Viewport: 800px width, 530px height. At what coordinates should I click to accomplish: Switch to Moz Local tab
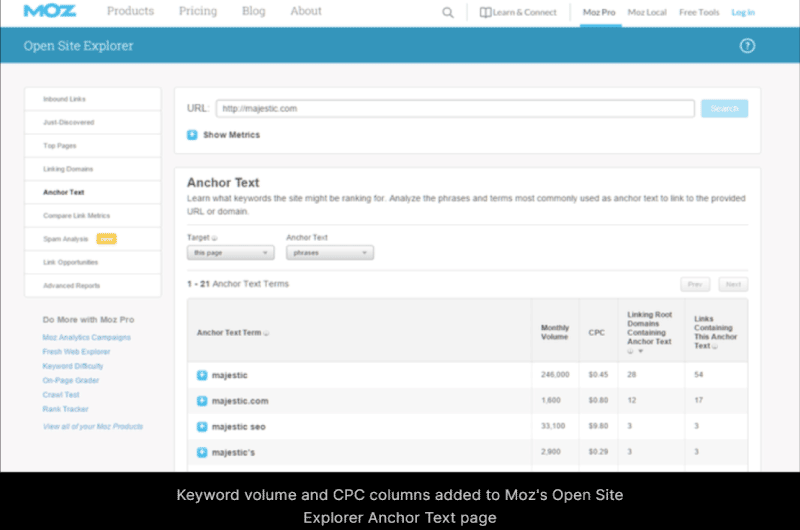pyautogui.click(x=647, y=12)
